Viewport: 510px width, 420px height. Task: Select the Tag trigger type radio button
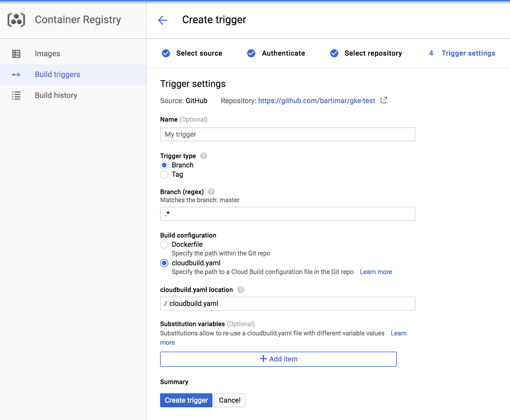[164, 174]
